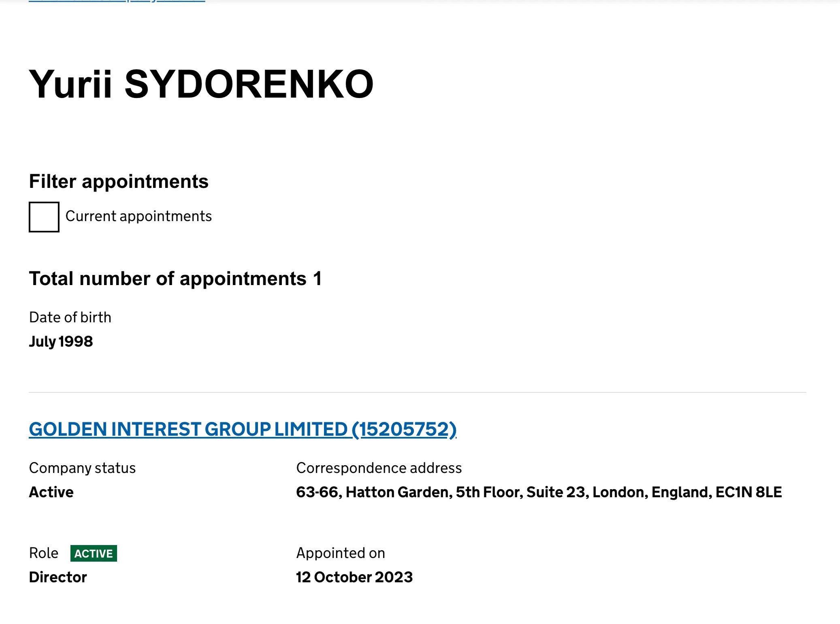The width and height of the screenshot is (840, 624).
Task: Click the July 1998 birth date value
Action: point(61,341)
